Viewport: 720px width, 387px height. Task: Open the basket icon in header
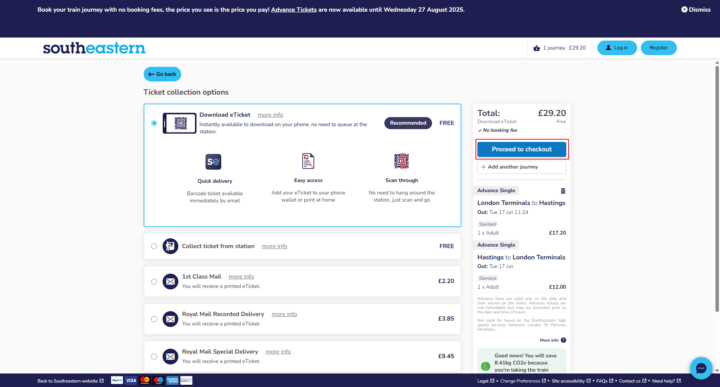click(536, 48)
